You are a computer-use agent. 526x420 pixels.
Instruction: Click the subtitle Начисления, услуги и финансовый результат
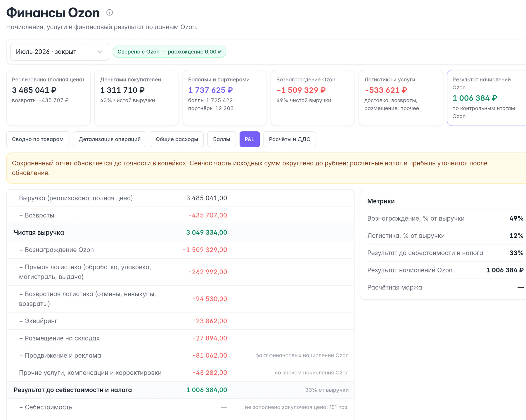(x=102, y=27)
